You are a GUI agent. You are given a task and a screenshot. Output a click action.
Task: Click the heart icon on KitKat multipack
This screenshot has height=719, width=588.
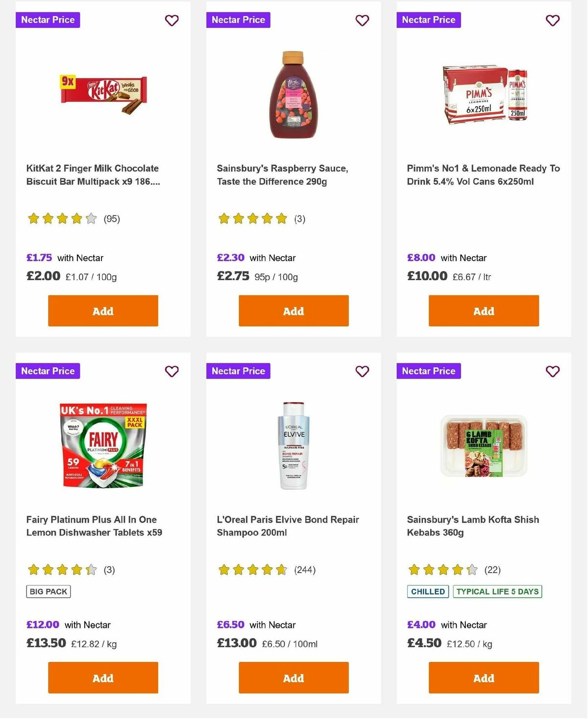click(x=171, y=21)
